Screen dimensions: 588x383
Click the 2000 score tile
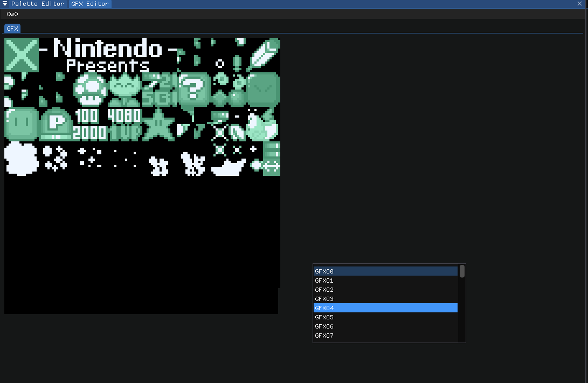(90, 133)
